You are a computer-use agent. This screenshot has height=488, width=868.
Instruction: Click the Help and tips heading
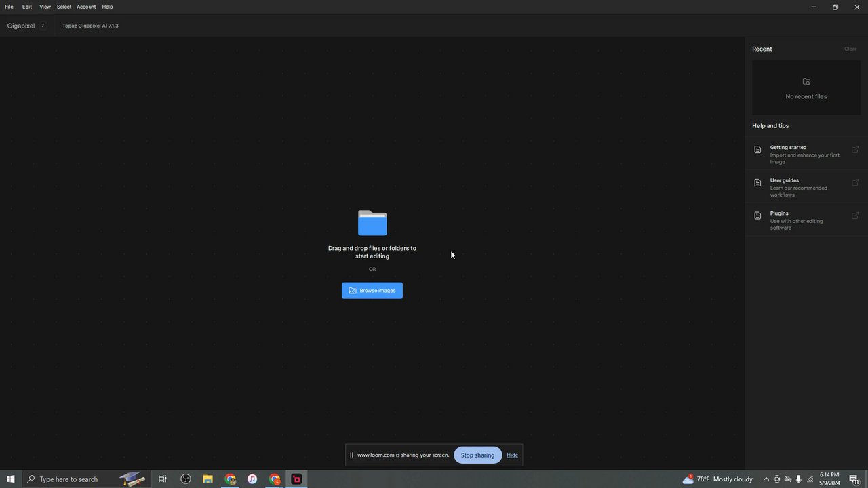(x=770, y=126)
